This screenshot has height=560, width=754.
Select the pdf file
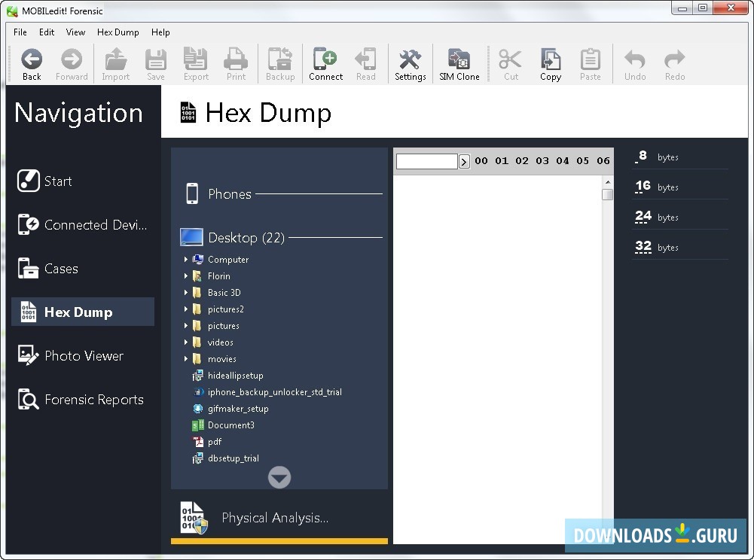pyautogui.click(x=207, y=442)
